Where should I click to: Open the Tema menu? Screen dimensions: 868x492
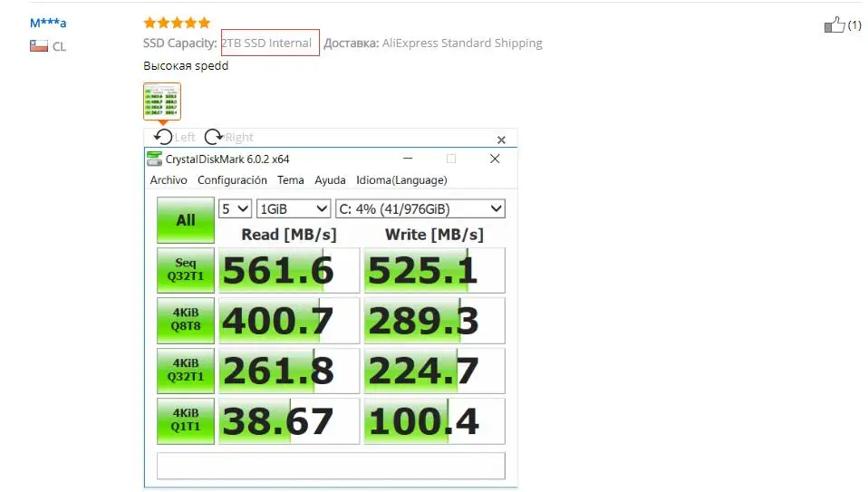coord(291,180)
